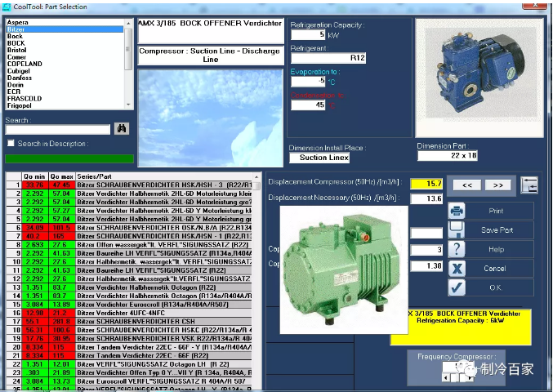
Task: Click the binoculars search icon
Action: point(122,129)
